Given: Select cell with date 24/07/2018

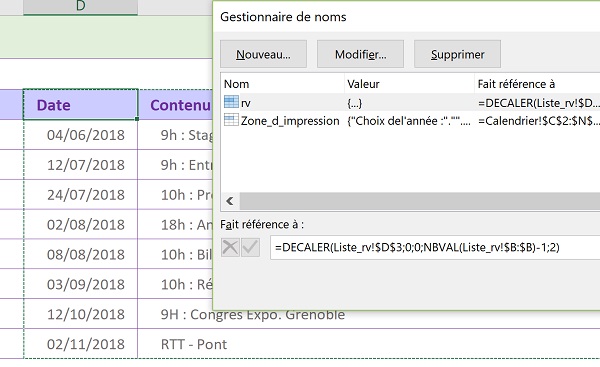Looking at the screenshot, I should coord(80,194).
